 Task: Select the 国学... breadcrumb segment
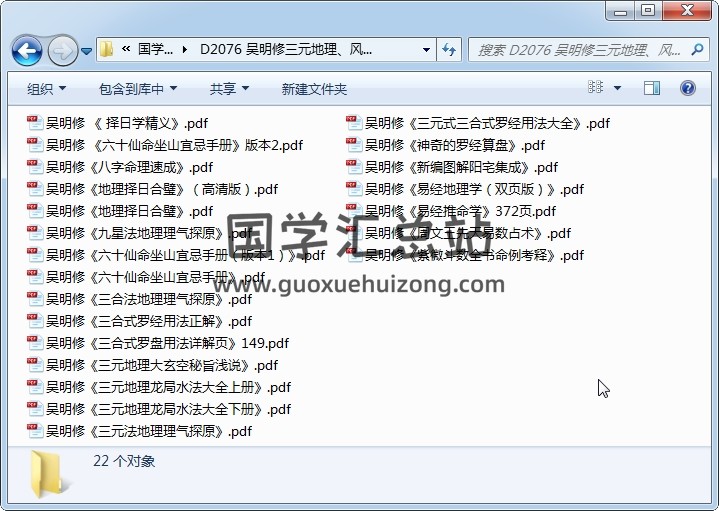pyautogui.click(x=155, y=49)
